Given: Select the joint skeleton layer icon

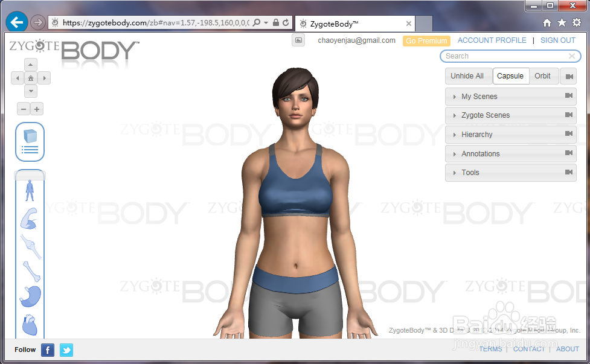Looking at the screenshot, I should pyautogui.click(x=31, y=247).
